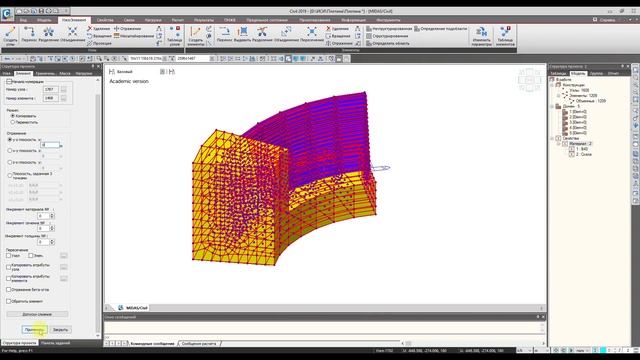Image resolution: width=640 pixels, height=360 pixels.
Task: Open the Результаты ribbon tab
Action: click(x=204, y=20)
